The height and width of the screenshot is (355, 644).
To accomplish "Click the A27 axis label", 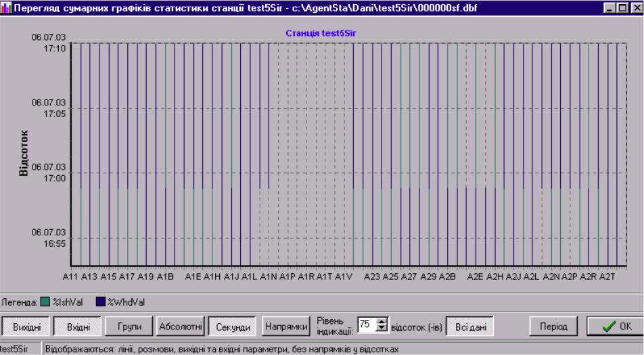I will pos(409,277).
